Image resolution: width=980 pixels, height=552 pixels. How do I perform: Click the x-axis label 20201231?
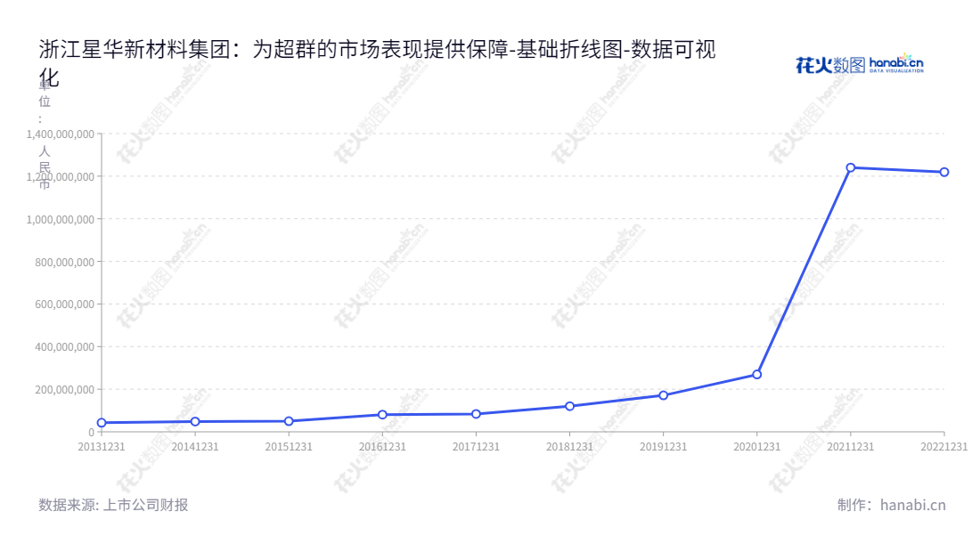tap(757, 446)
